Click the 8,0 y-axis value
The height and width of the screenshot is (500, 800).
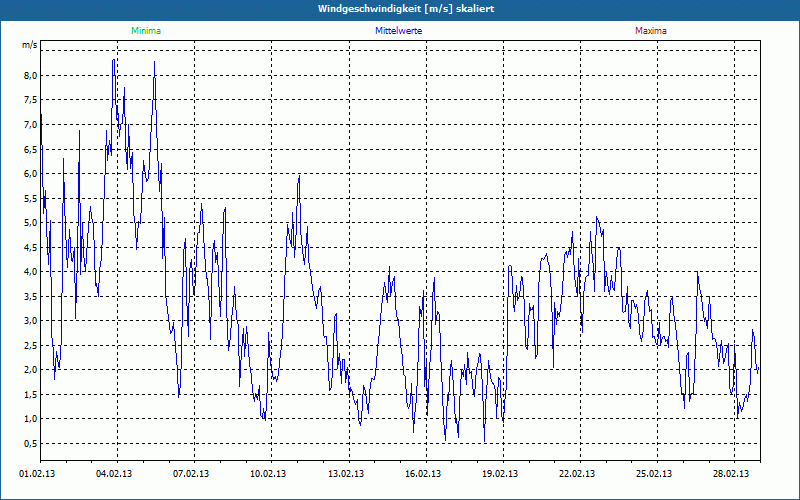[x=31, y=76]
